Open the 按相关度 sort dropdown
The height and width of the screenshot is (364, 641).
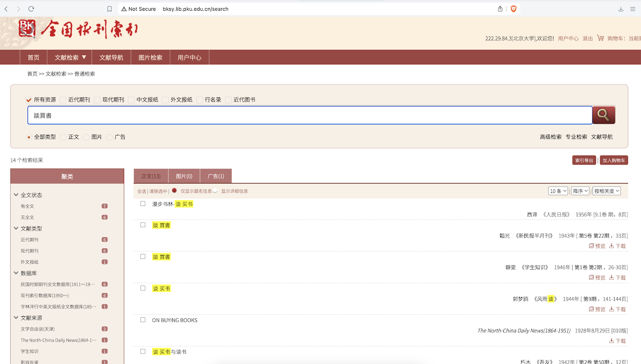click(607, 191)
